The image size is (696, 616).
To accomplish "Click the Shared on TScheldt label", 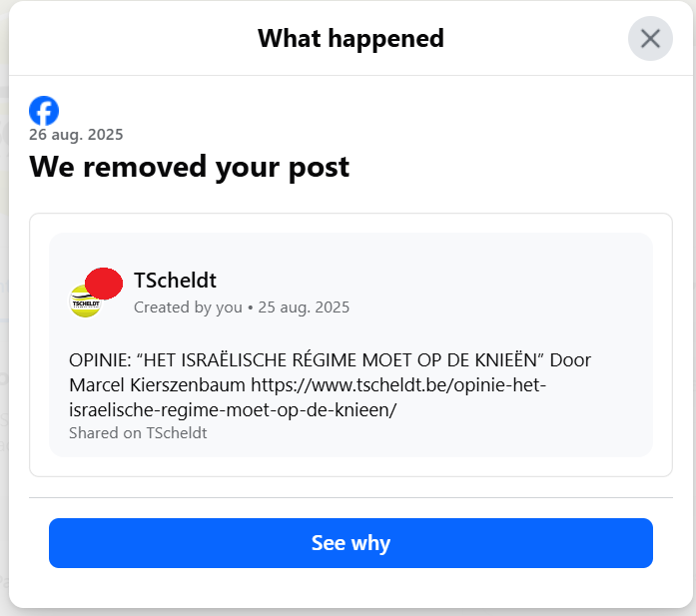I will [x=138, y=433].
